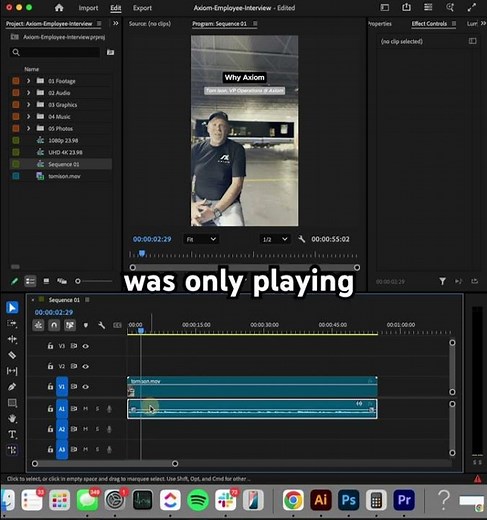Toggle lock on track V1
The width and height of the screenshot is (487, 520).
pos(50,387)
